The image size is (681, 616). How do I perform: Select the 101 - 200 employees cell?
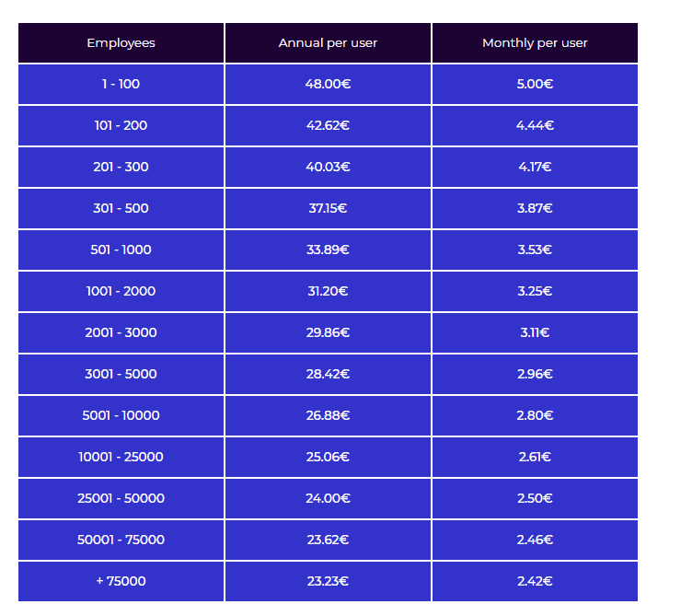[x=121, y=125]
